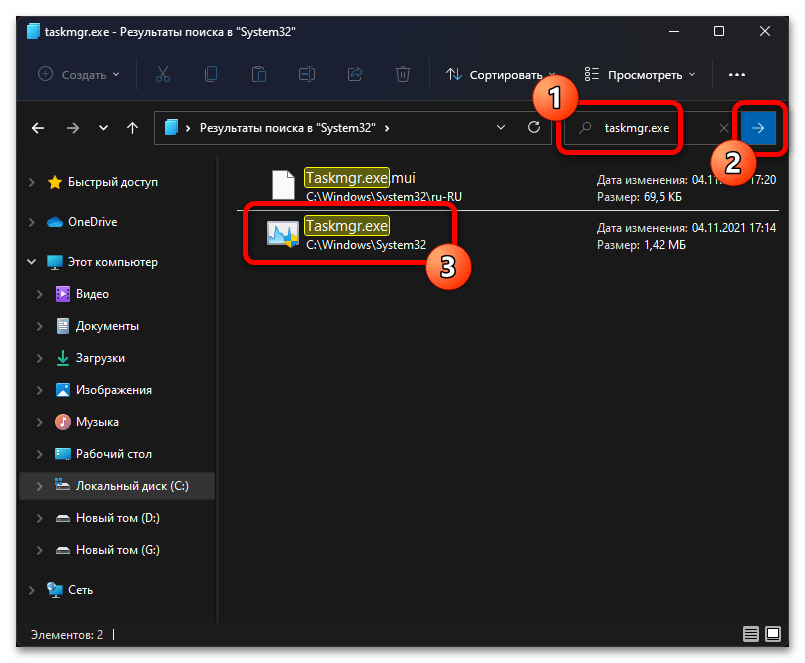Click the Загрузки download icon
Screen dimensions: 805x663
[63, 358]
